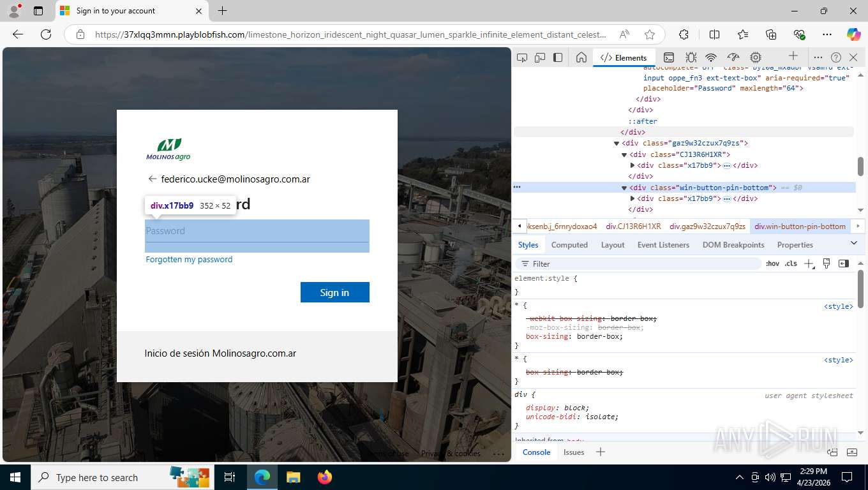This screenshot has height=490, width=868.
Task: Add new style rule plus icon
Action: tap(809, 264)
